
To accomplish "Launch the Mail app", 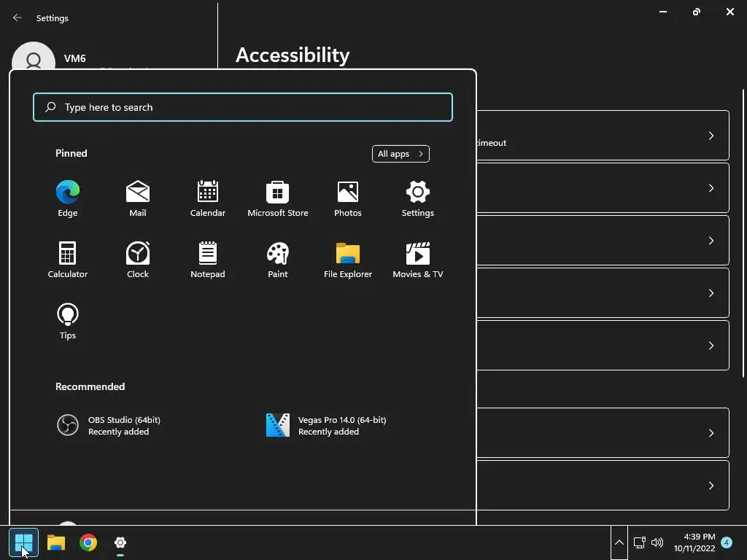I will [138, 198].
